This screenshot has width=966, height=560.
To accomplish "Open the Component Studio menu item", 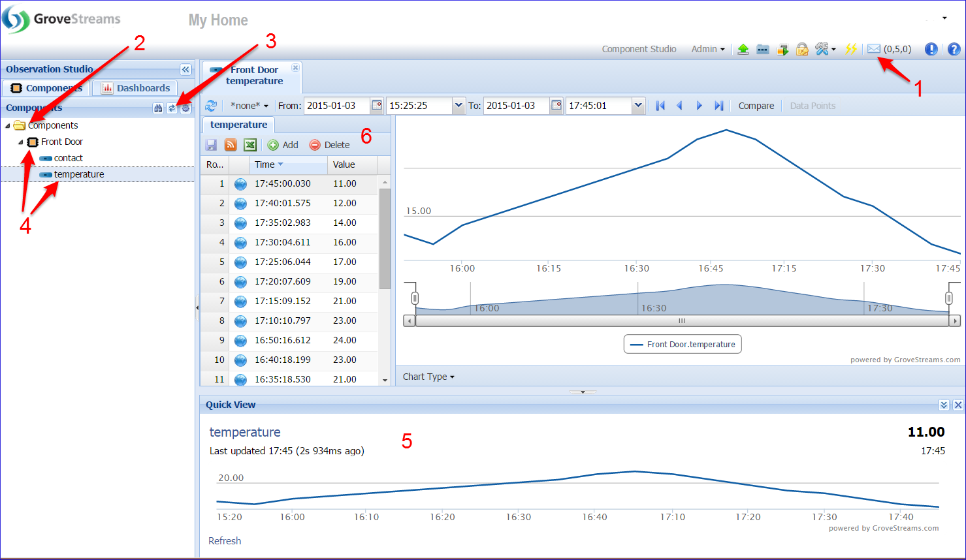I will [x=639, y=49].
